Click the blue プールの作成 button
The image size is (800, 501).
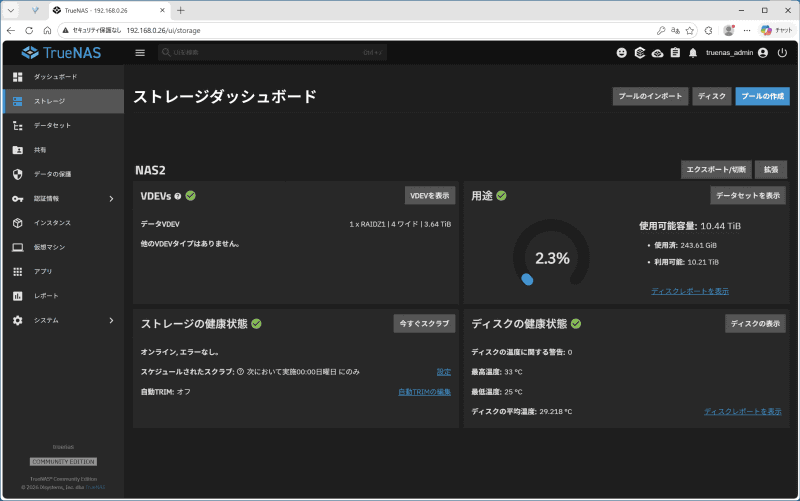pos(762,96)
